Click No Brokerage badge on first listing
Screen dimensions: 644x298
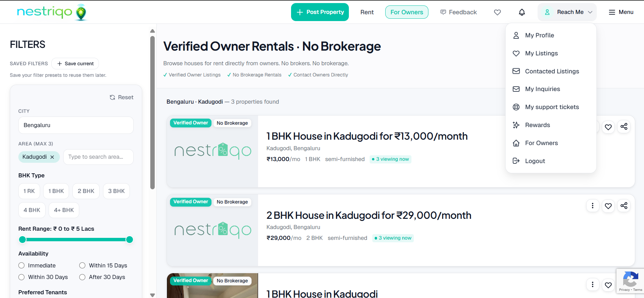(x=232, y=123)
